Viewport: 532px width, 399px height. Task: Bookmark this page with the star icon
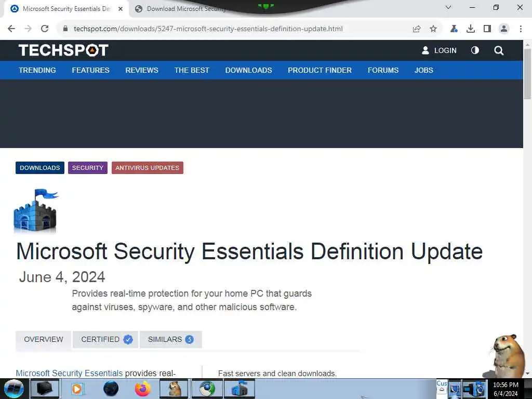(x=433, y=29)
